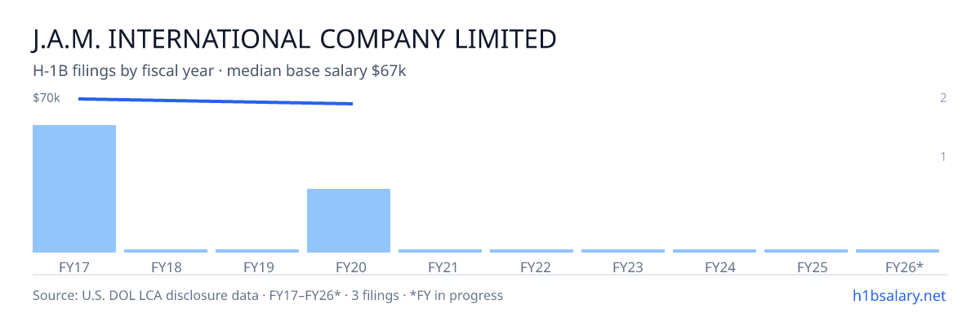Click the FY22 bar stub
Image resolution: width=980 pixels, height=327 pixels.
coord(532,251)
